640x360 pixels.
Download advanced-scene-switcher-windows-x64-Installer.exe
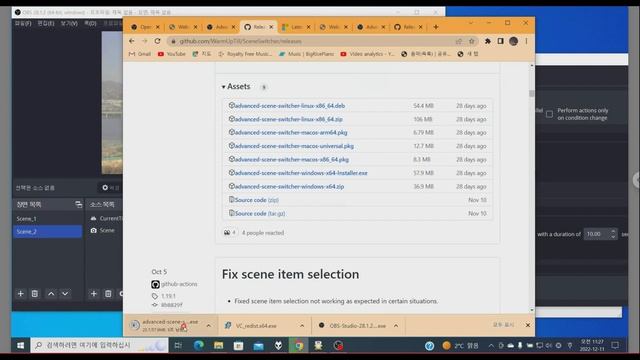click(301, 173)
